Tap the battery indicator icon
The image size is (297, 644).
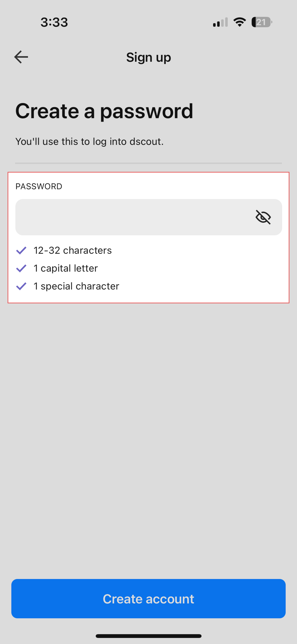pos(262,22)
